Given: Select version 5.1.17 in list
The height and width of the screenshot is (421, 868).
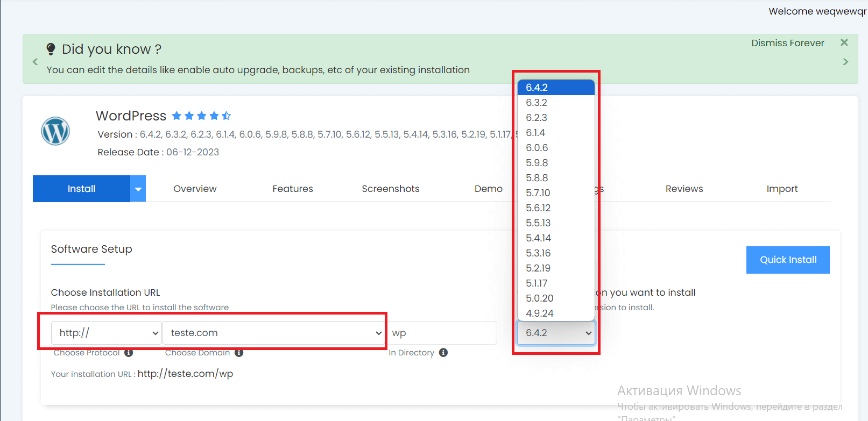Looking at the screenshot, I should 556,283.
